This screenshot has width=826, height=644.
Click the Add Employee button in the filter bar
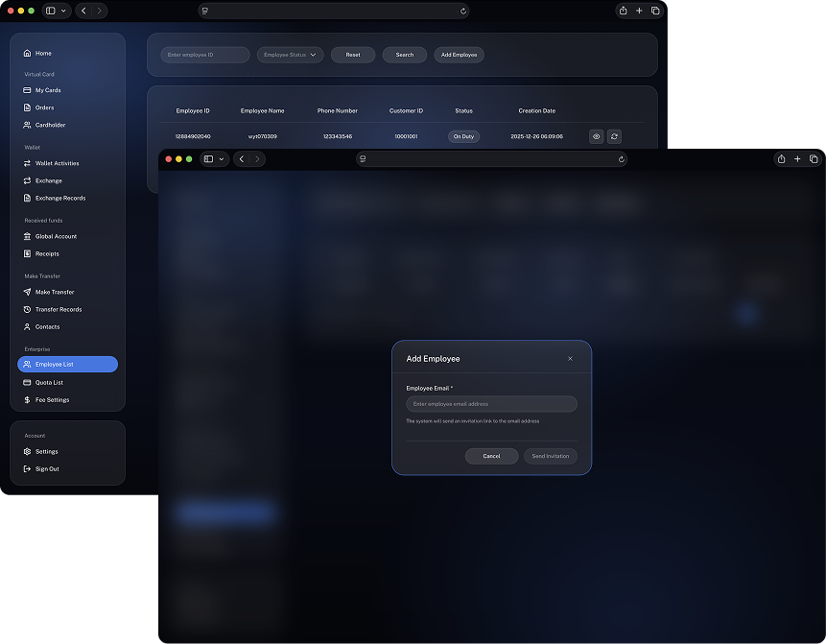(459, 55)
